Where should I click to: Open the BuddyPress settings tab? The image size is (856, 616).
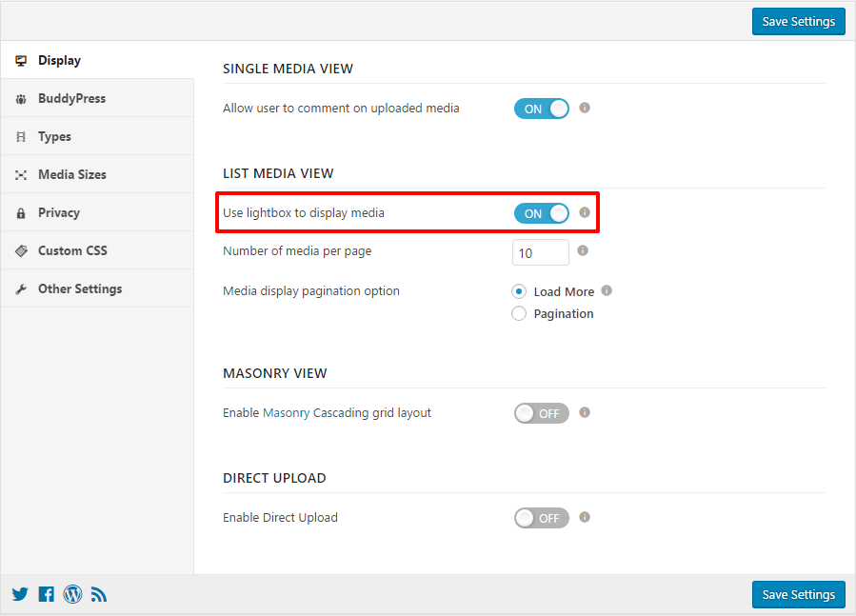(x=71, y=98)
